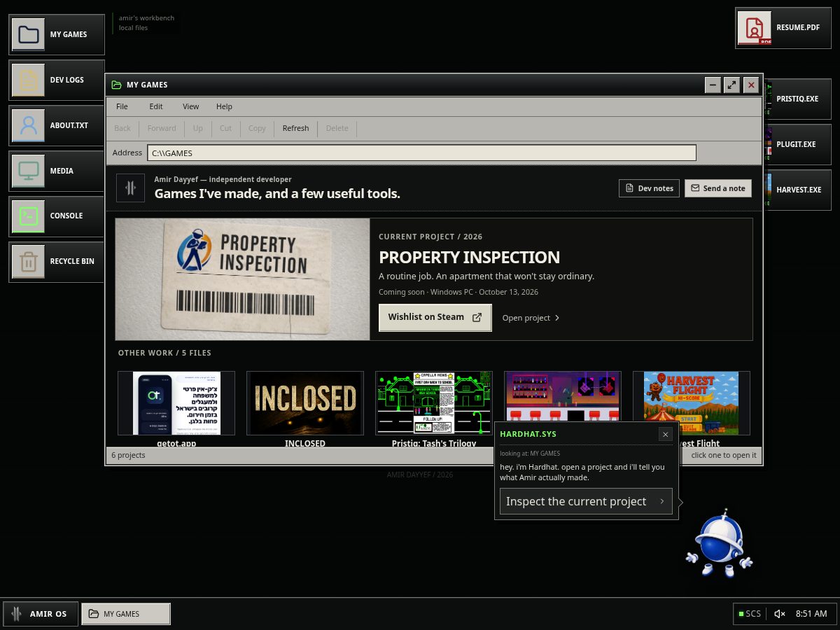
Task: Click the Hardhat robot mascot
Action: click(x=719, y=543)
